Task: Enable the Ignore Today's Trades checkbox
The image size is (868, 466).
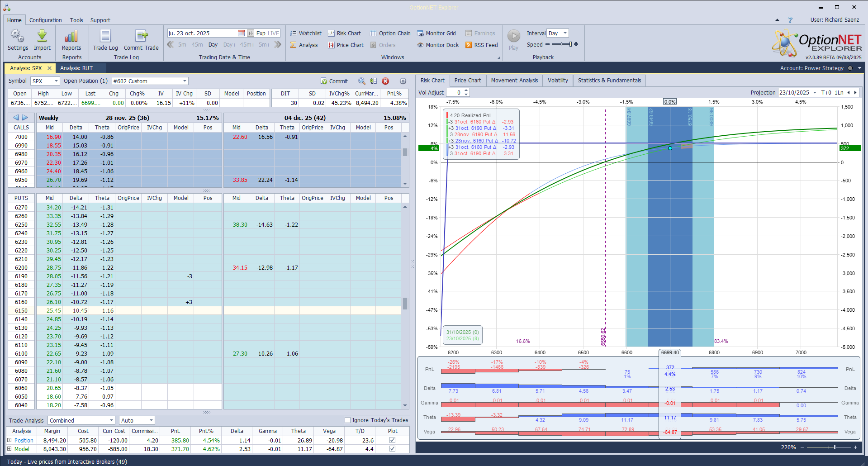Action: coord(347,420)
